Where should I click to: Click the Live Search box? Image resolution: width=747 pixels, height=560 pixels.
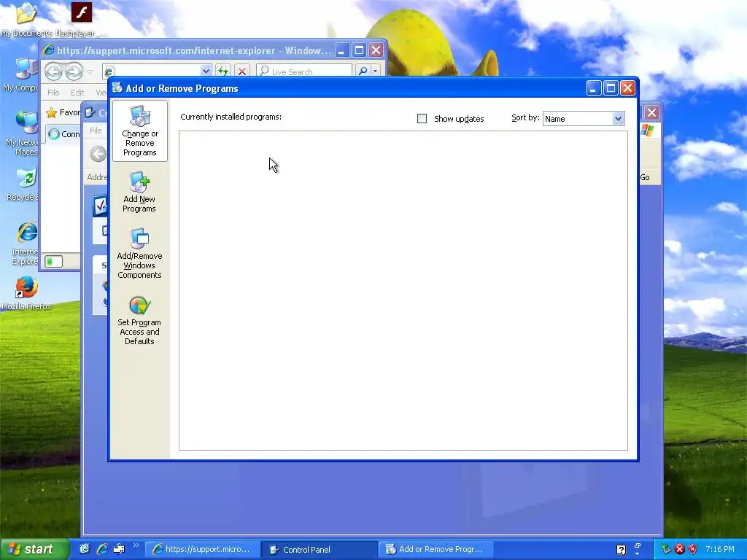click(x=304, y=71)
